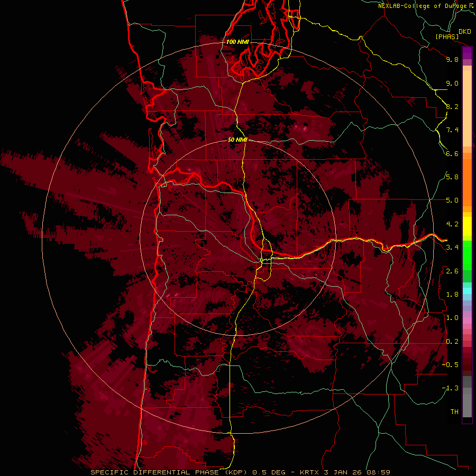Pick the pink segment near 1.0 value
Image resolution: width=476 pixels, height=476 pixels.
(x=467, y=321)
